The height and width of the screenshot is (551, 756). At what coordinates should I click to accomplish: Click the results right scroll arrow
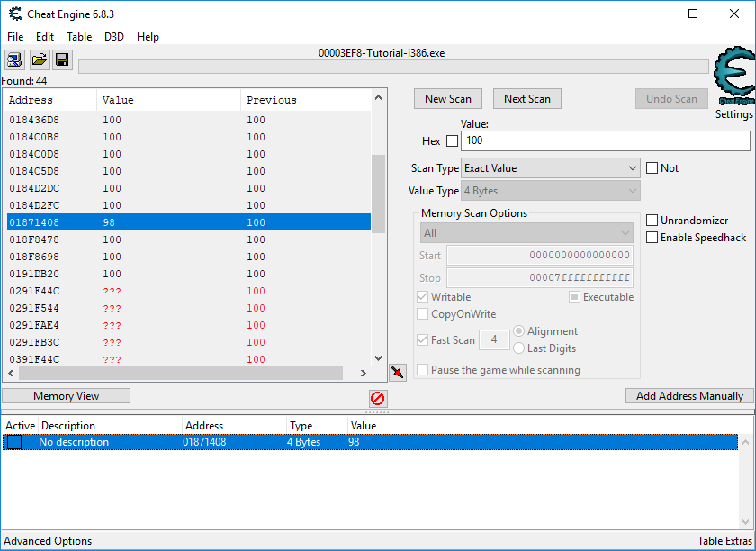[364, 373]
